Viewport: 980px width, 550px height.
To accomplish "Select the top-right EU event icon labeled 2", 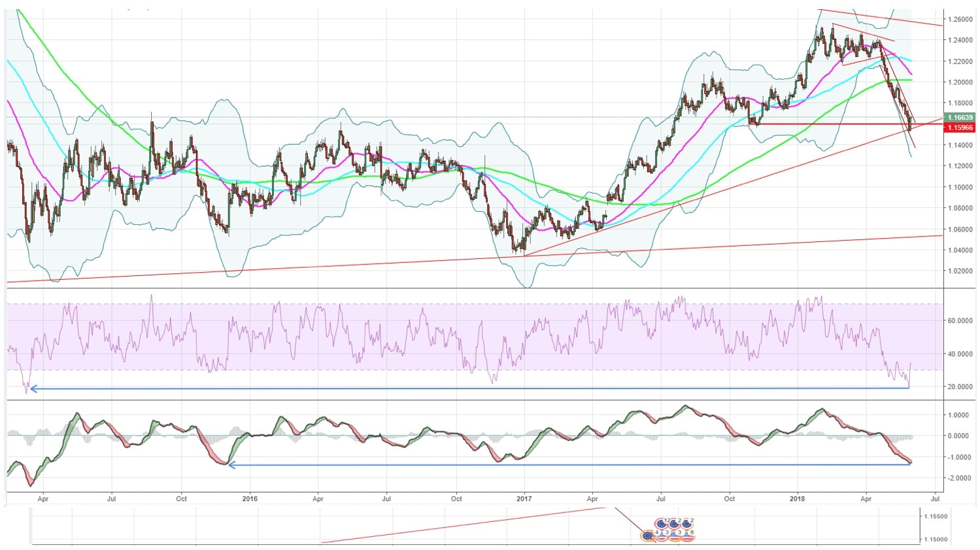I will (x=688, y=524).
